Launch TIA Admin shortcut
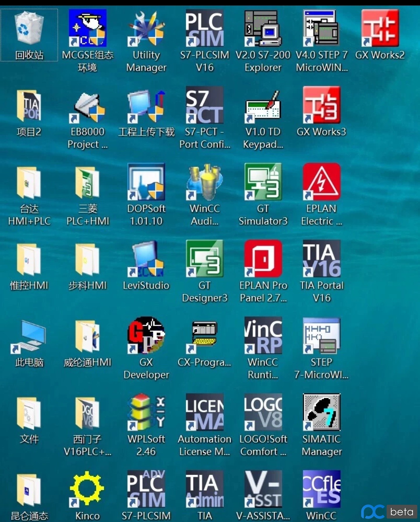 (205, 489)
